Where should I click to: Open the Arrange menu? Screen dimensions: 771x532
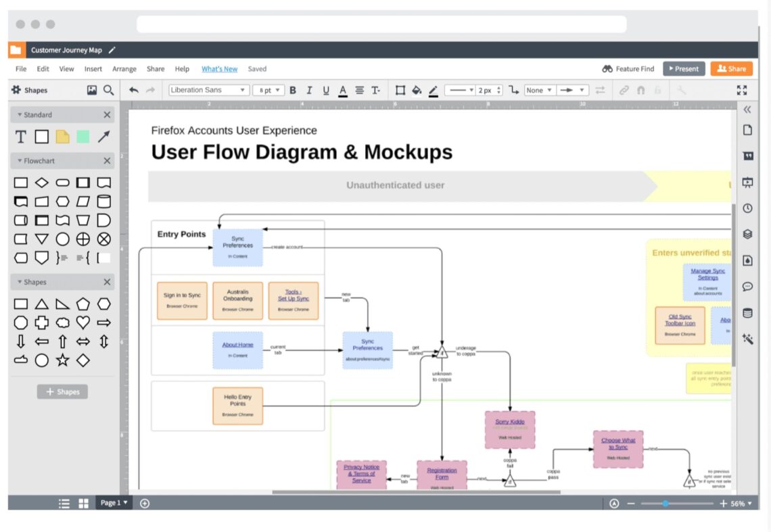coord(124,69)
